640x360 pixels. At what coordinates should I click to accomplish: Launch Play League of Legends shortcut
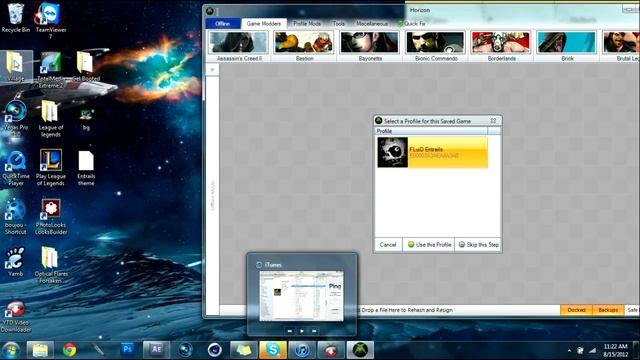(x=50, y=167)
